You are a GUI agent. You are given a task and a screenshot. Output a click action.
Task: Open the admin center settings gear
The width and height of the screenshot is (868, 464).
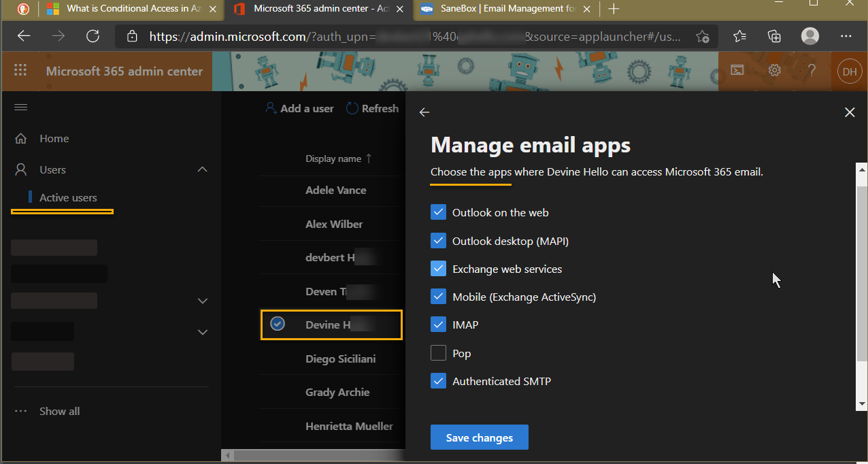click(x=773, y=70)
